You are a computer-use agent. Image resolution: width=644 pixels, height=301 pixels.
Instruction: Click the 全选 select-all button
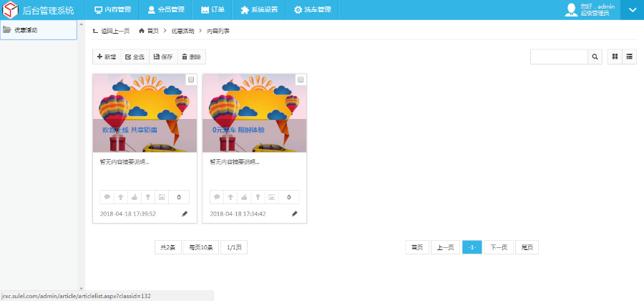pos(135,57)
